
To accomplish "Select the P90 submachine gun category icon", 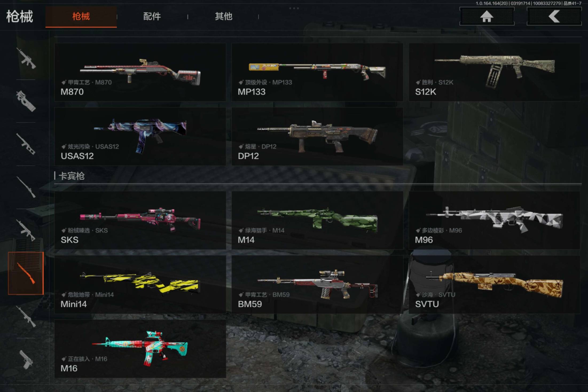I will (x=26, y=101).
